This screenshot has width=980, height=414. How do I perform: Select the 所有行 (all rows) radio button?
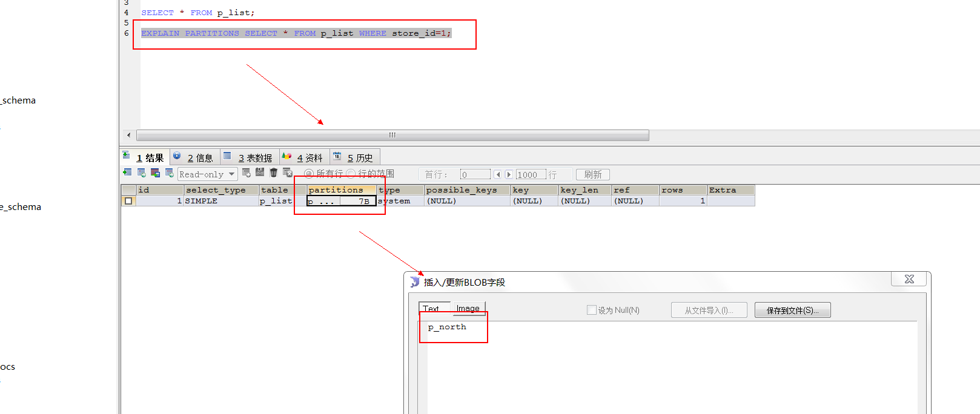click(x=309, y=174)
